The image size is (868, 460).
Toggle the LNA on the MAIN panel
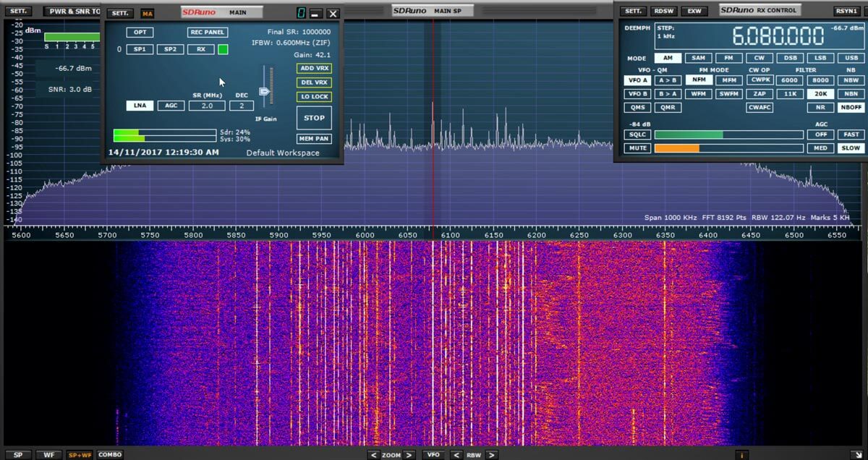(x=139, y=105)
